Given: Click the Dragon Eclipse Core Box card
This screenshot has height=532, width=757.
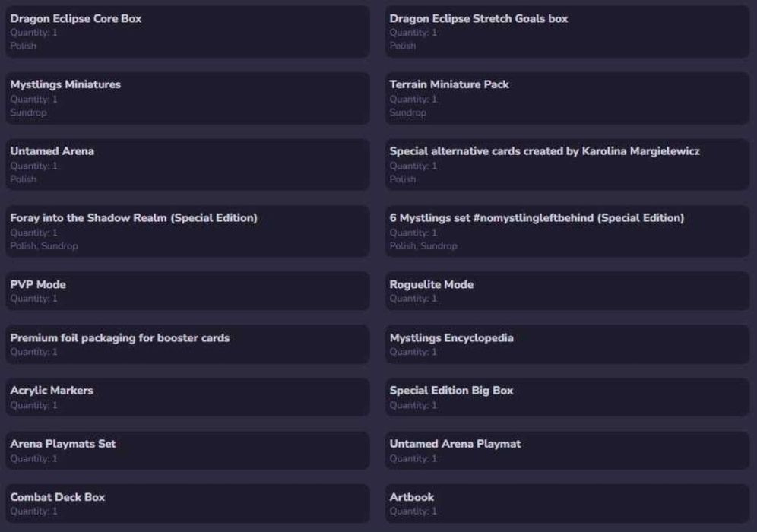Looking at the screenshot, I should pyautogui.click(x=187, y=31).
